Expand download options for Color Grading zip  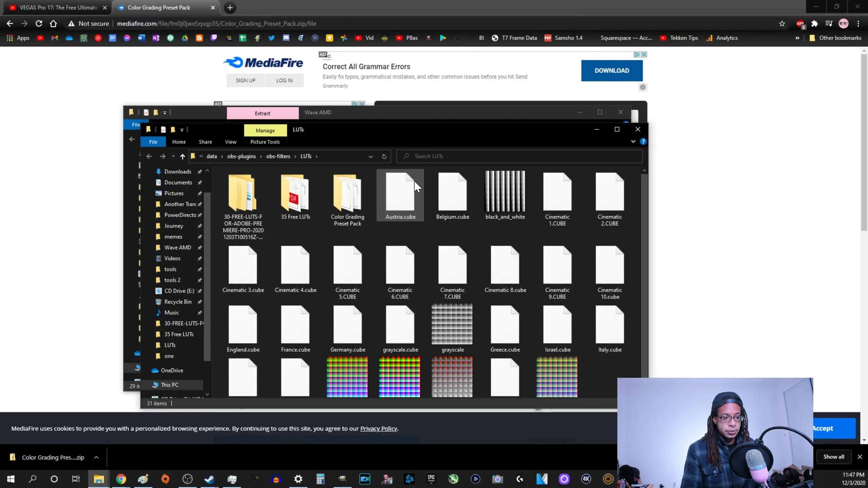[96, 457]
